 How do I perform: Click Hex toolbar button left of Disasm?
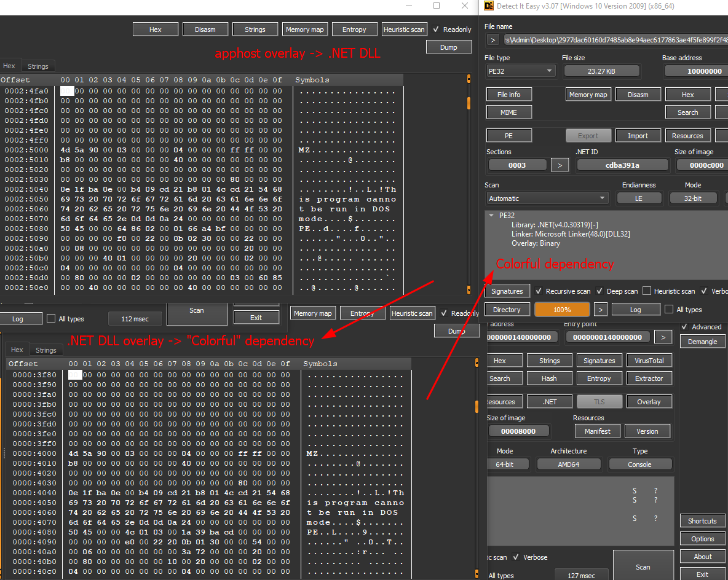pos(156,29)
